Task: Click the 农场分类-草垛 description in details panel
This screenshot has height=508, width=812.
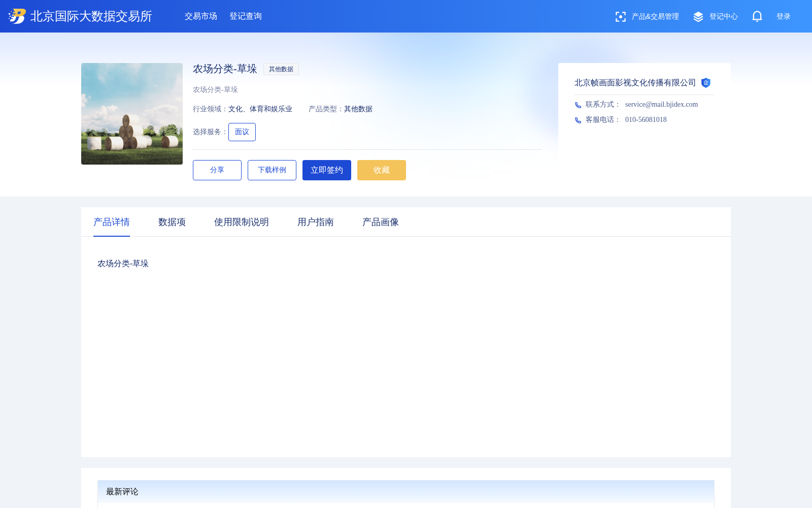Action: coord(123,264)
